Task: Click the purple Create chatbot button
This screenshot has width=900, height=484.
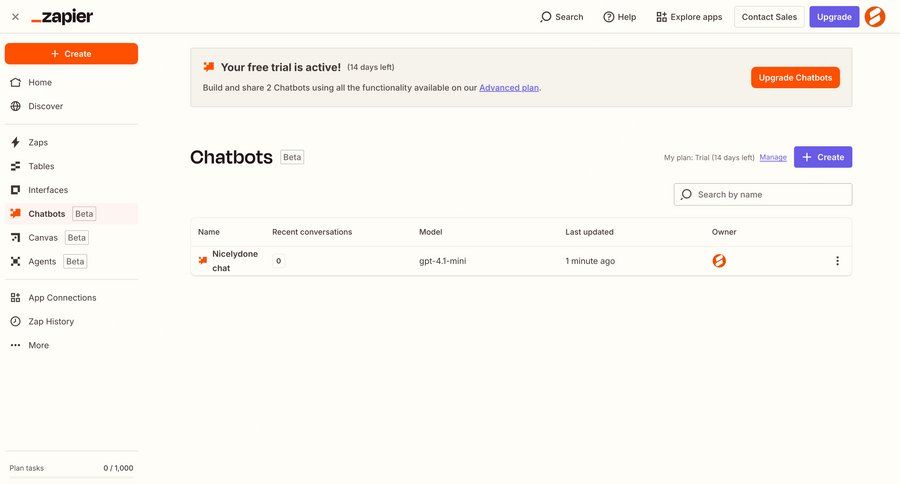Action: [x=823, y=157]
